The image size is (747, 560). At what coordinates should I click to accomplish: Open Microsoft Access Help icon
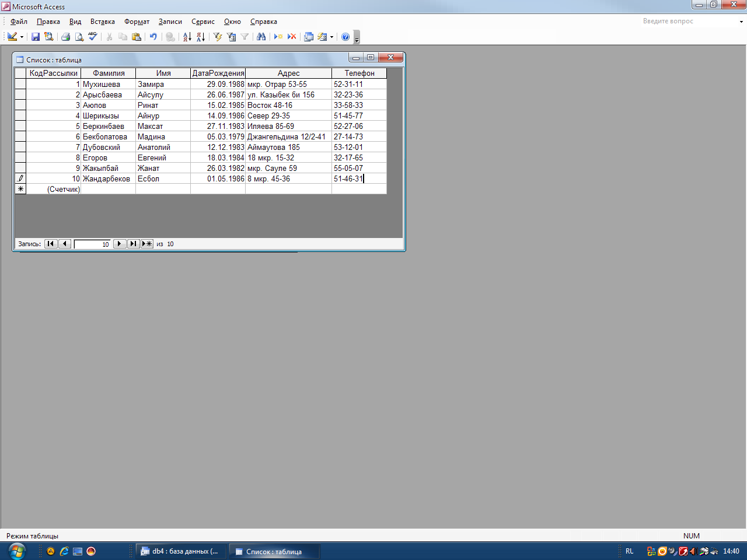tap(345, 37)
